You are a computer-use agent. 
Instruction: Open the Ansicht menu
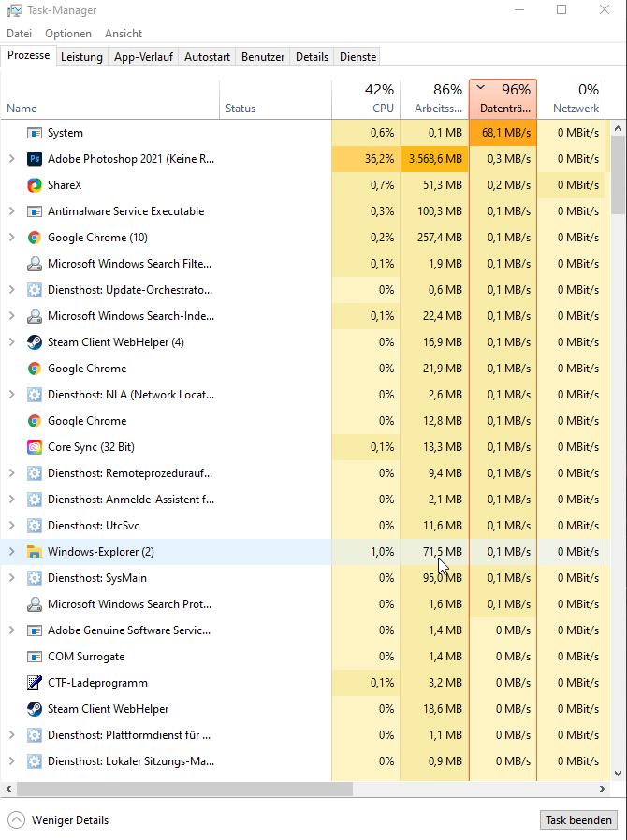(x=124, y=34)
